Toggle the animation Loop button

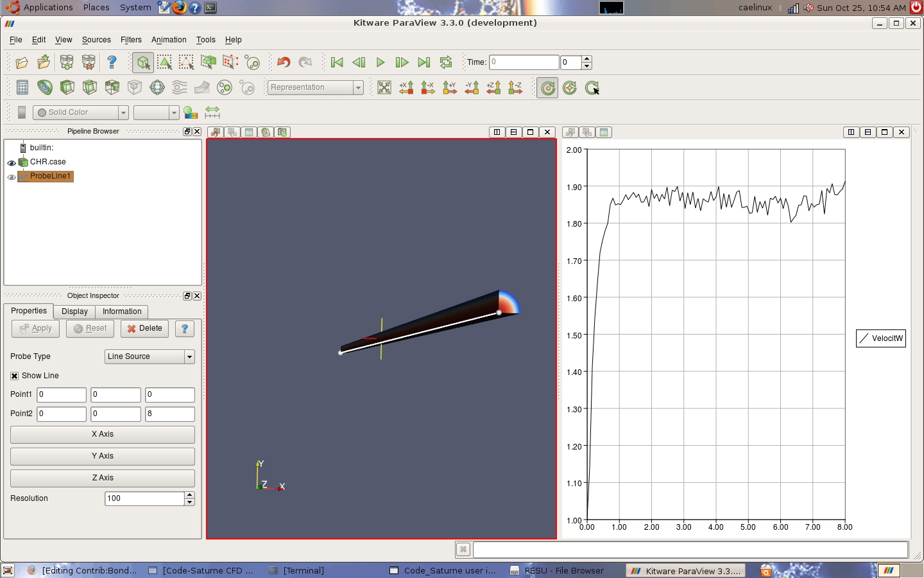tap(446, 62)
